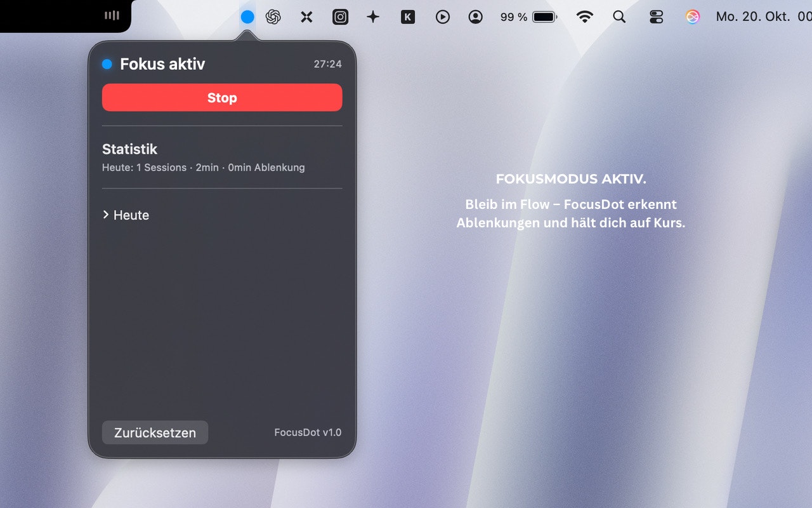Screen dimensions: 812x508
Task: Open the K app menu bar icon
Action: 407,17
